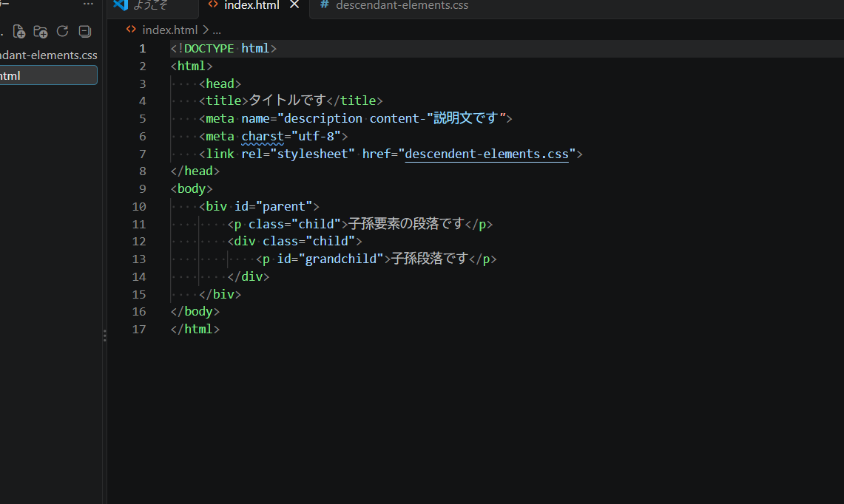Click the opening body tag
This screenshot has height=504, width=844.
click(192, 188)
